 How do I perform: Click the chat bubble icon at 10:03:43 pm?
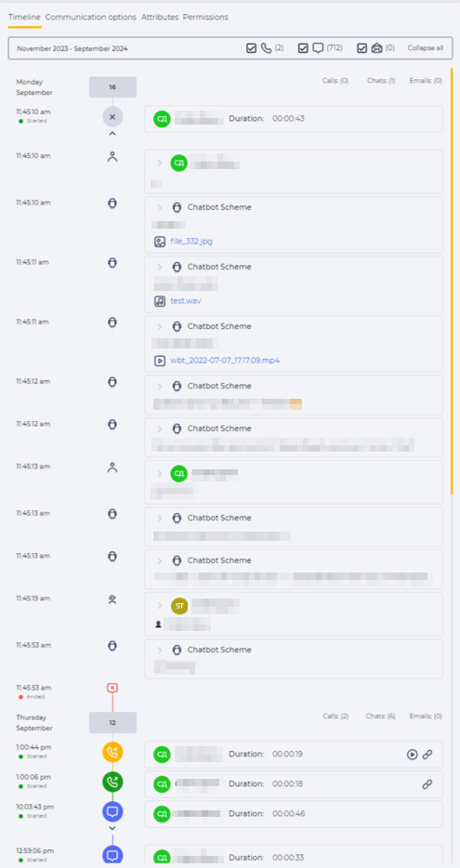point(112,811)
